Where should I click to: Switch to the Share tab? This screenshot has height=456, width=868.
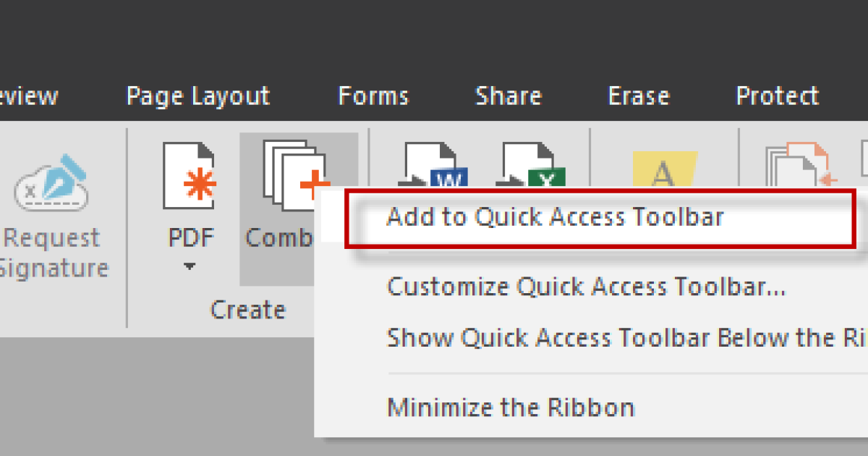tap(508, 95)
